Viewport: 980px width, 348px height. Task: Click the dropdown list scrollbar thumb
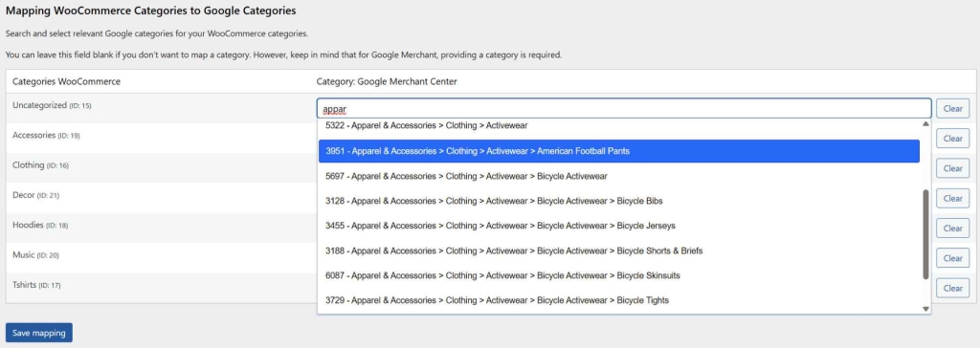coord(925,235)
